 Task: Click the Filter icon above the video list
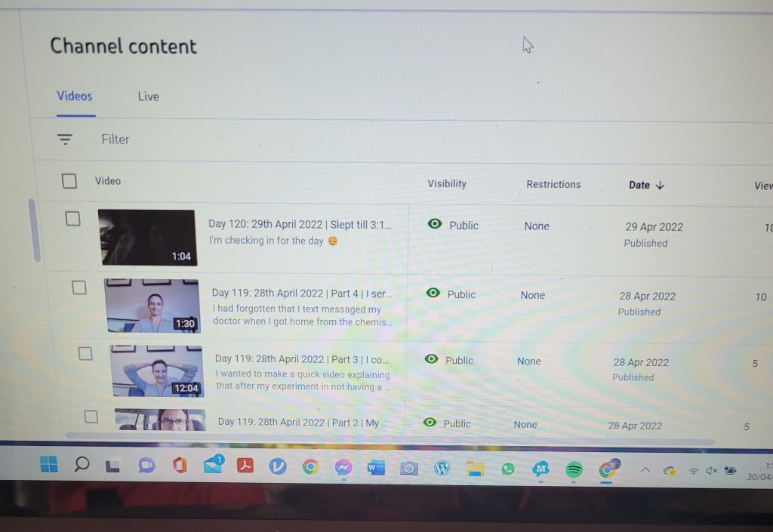pos(64,139)
